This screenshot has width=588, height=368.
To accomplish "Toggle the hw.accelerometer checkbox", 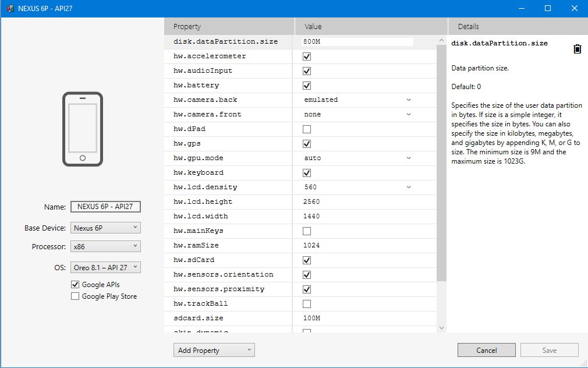I will pos(307,56).
